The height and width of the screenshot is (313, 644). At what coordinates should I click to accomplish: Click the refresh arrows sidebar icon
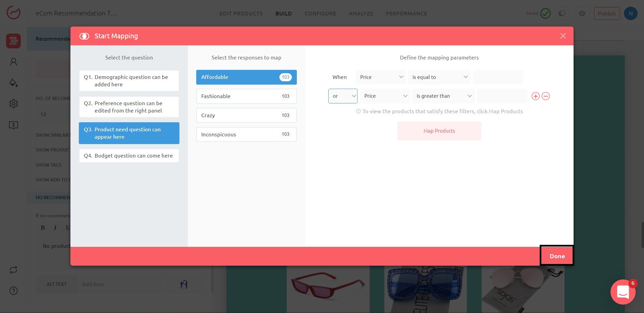click(13, 270)
